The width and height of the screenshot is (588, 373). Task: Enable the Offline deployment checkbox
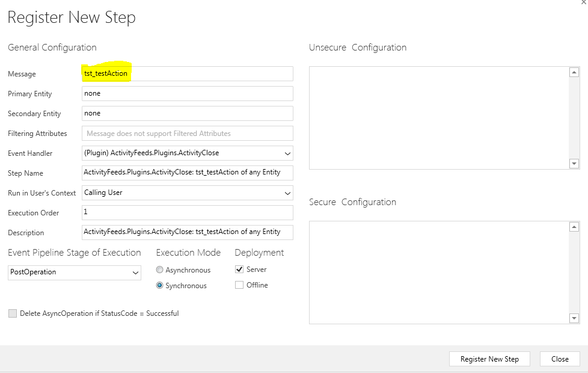coord(239,285)
